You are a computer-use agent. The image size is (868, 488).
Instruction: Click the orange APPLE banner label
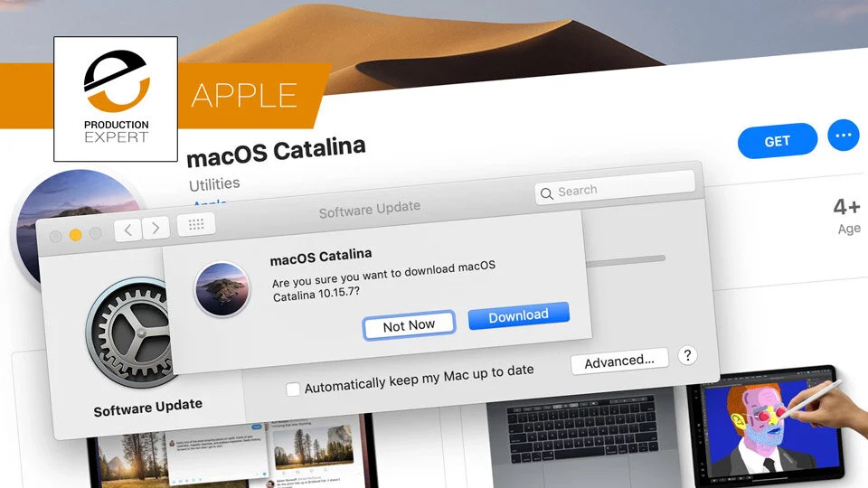click(244, 95)
